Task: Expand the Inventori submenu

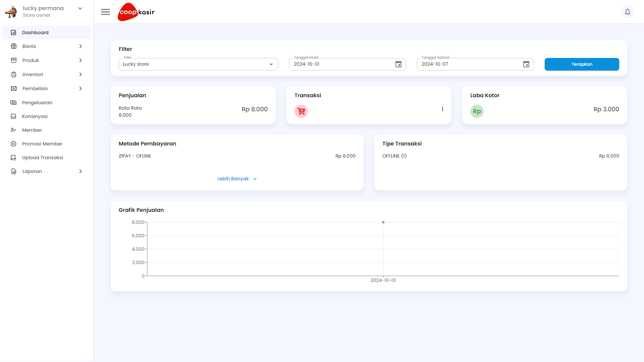Action: click(x=80, y=74)
